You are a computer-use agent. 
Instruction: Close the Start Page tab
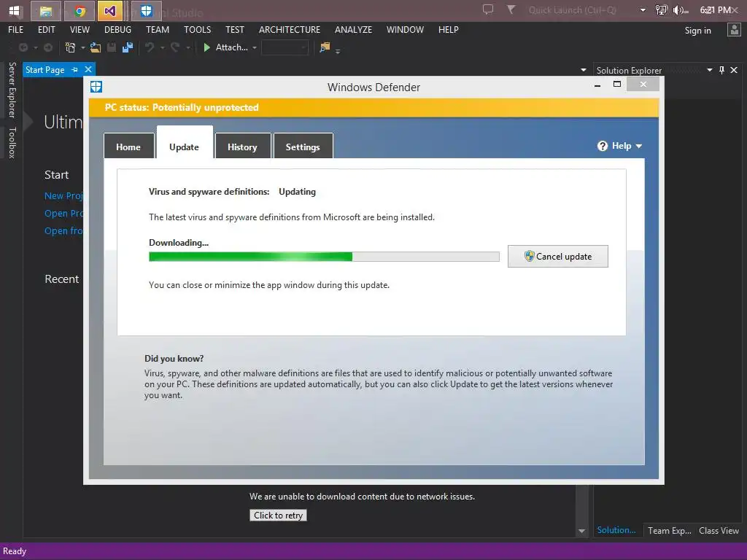click(88, 69)
